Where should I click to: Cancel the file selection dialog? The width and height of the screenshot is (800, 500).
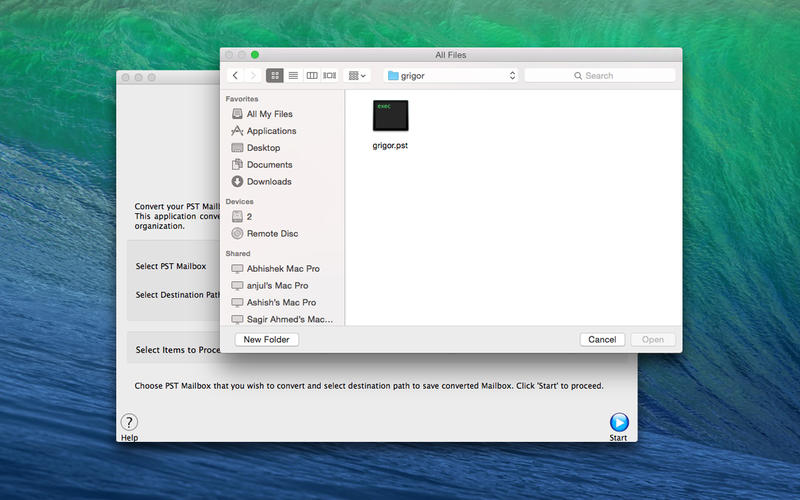pyautogui.click(x=602, y=339)
